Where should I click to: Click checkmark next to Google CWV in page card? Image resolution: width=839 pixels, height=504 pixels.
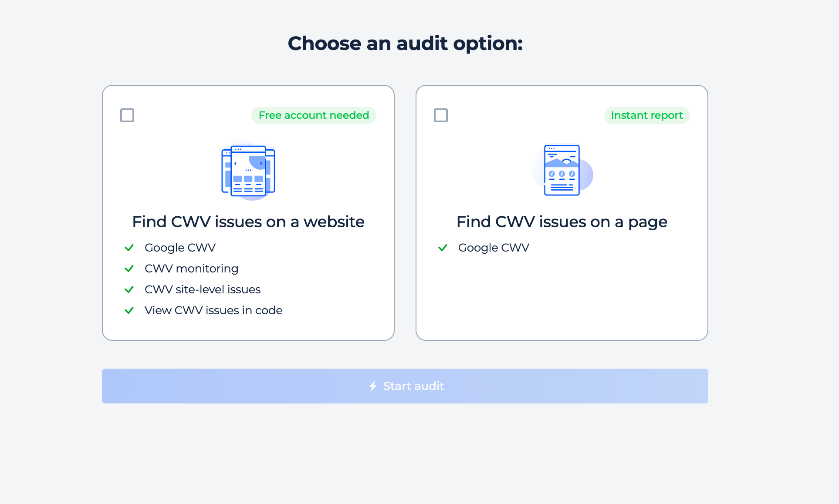coord(443,248)
